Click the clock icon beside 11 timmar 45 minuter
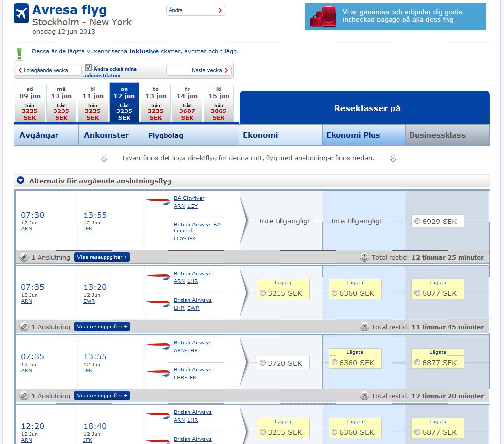 (x=364, y=327)
